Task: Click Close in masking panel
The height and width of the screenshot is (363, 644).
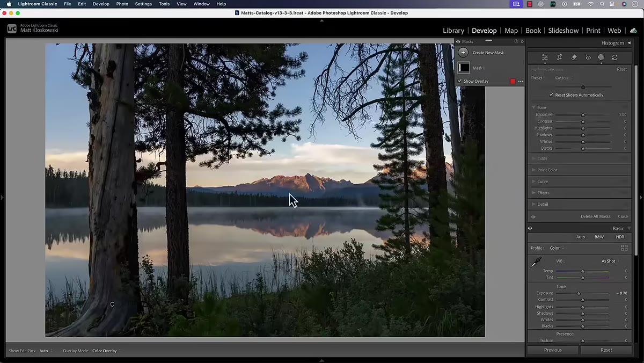Action: (x=623, y=216)
